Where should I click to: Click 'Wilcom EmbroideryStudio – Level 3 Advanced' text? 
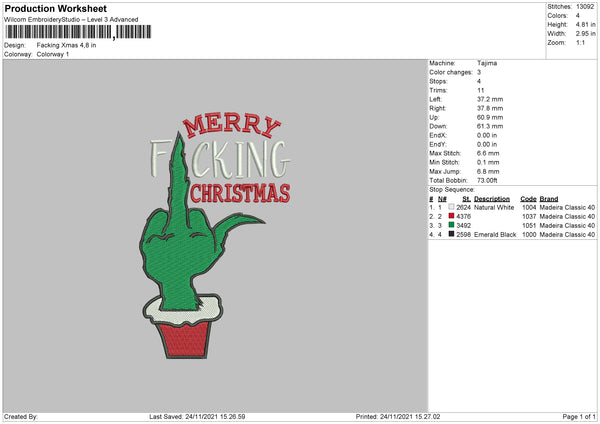[71, 20]
